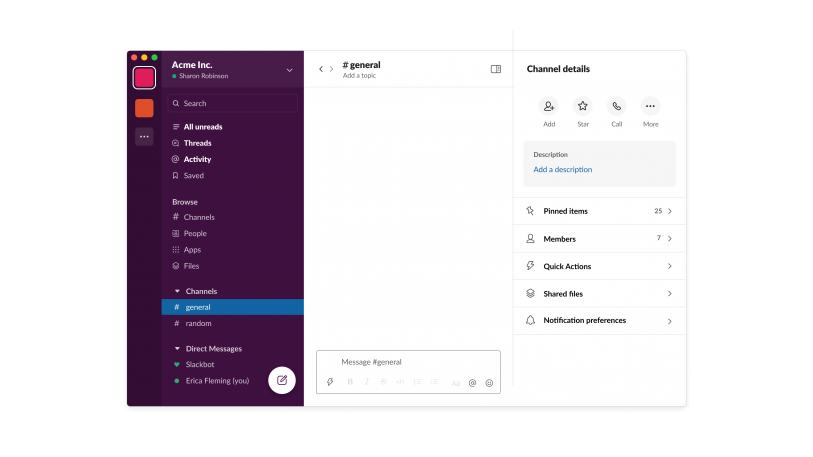Screen dimensions: 813x457
Task: Open the emoji picker icon
Action: point(489,383)
